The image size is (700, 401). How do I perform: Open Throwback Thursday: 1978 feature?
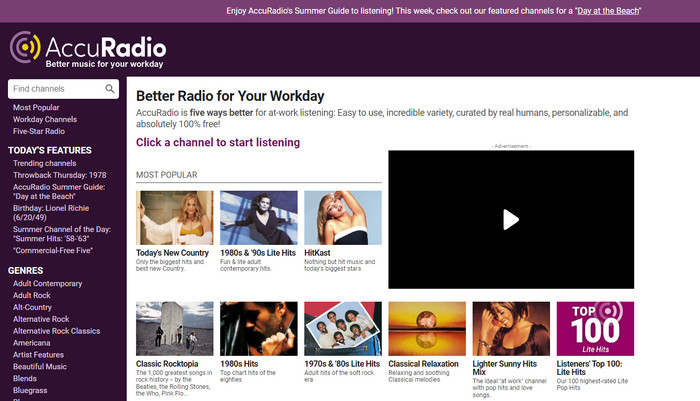61,174
